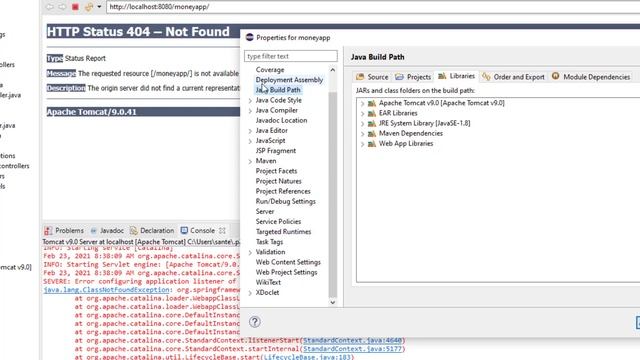Image resolution: width=640 pixels, height=360 pixels.
Task: Click Maven Dependencies library icon
Action: click(x=371, y=133)
